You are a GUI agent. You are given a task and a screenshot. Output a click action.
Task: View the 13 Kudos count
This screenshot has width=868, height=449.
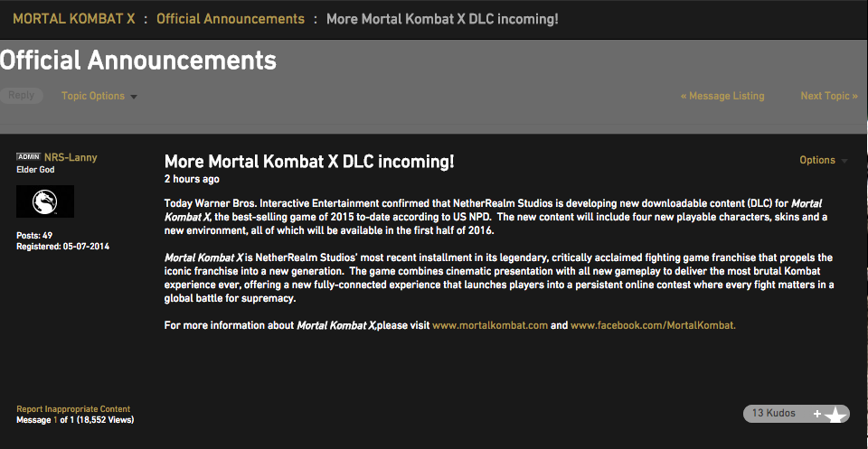tap(774, 413)
